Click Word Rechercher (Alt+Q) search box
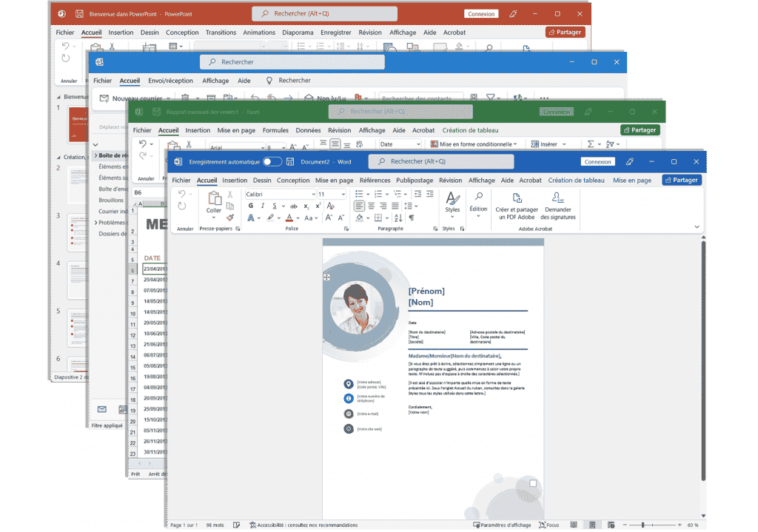Image resolution: width=758 pixels, height=532 pixels. point(441,161)
